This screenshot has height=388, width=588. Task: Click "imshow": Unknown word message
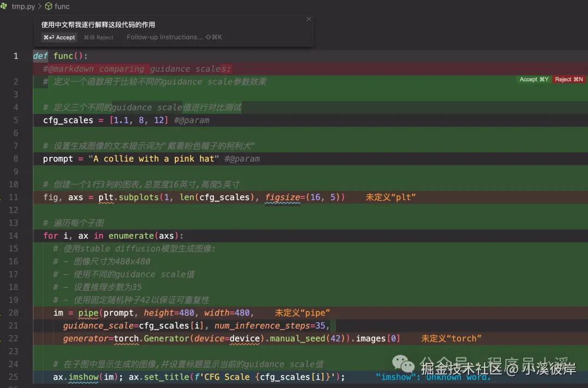[433, 377]
